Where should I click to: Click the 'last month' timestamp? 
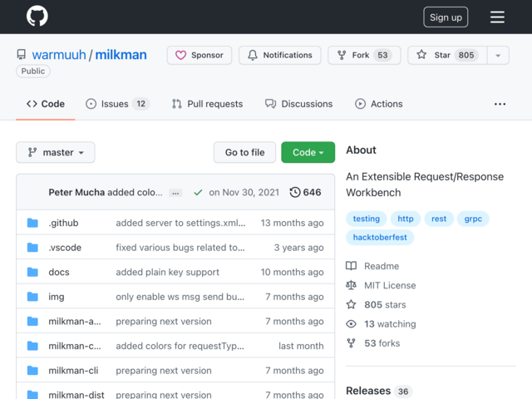pos(301,346)
